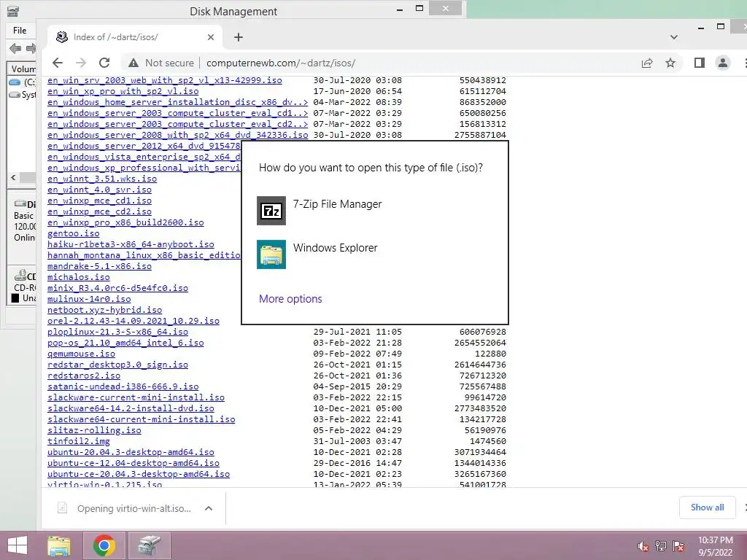The height and width of the screenshot is (560, 747).
Task: Click Chrome icon in taskbar
Action: pos(104,545)
